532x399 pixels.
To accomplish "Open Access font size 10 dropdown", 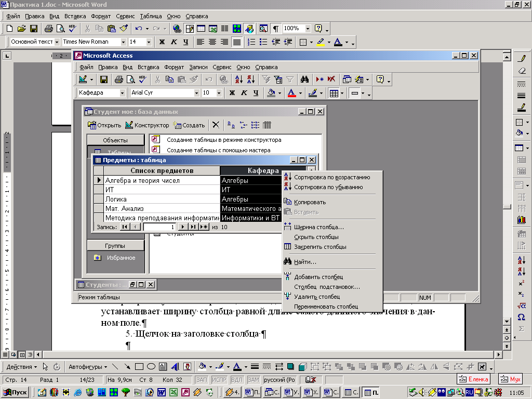I will [219, 92].
